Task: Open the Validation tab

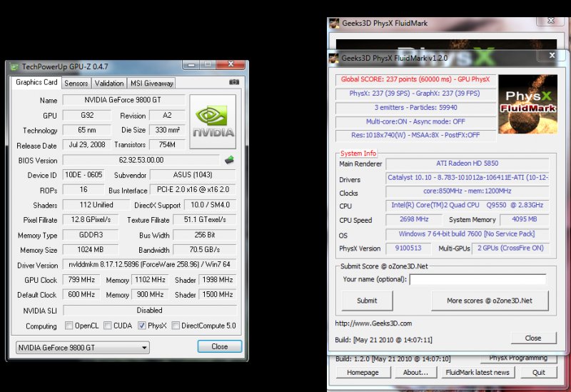Action: pyautogui.click(x=109, y=84)
